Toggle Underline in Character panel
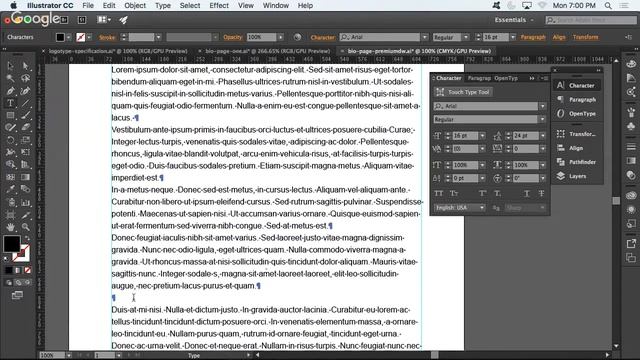This screenshot has height=360, width=640. coord(527,193)
